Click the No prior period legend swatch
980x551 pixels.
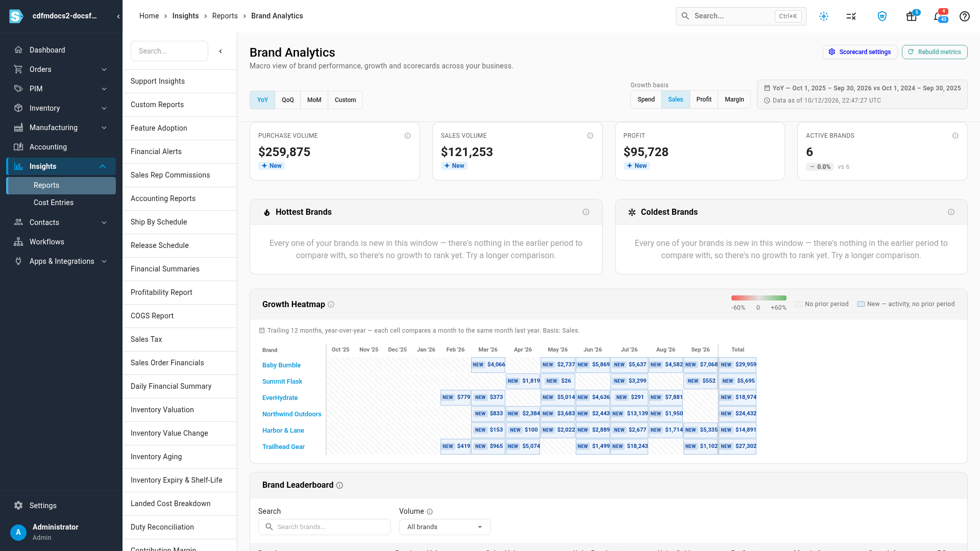pos(799,304)
